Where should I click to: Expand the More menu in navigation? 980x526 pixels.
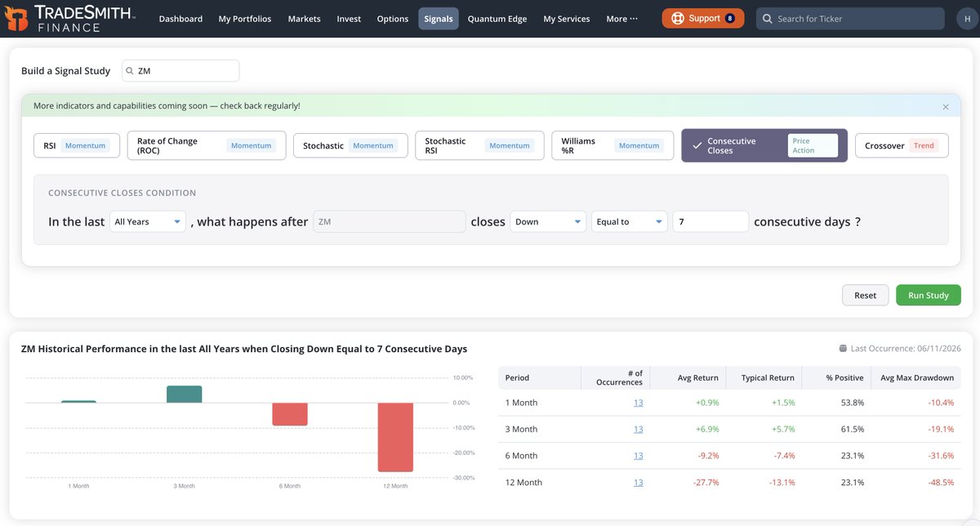(621, 19)
